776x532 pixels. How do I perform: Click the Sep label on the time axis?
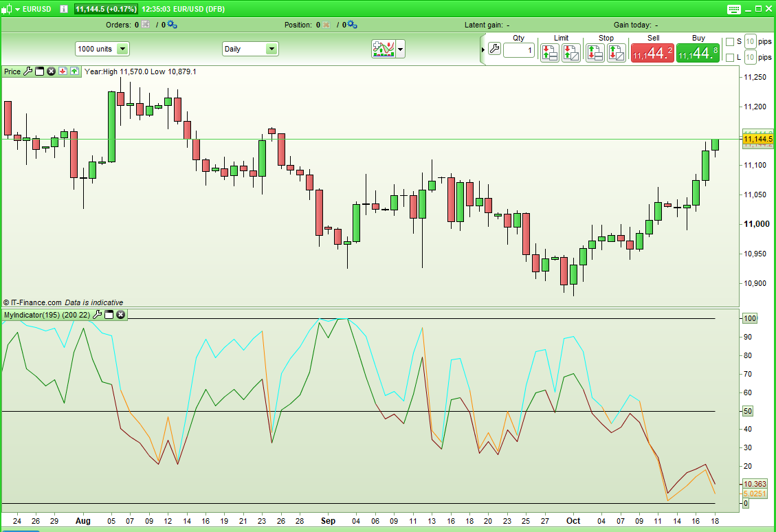(x=328, y=520)
